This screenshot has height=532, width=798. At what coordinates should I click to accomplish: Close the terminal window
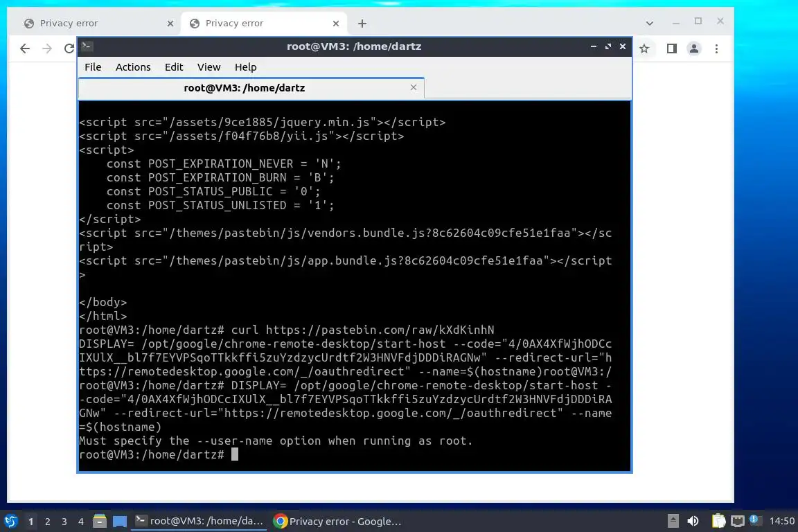623,46
